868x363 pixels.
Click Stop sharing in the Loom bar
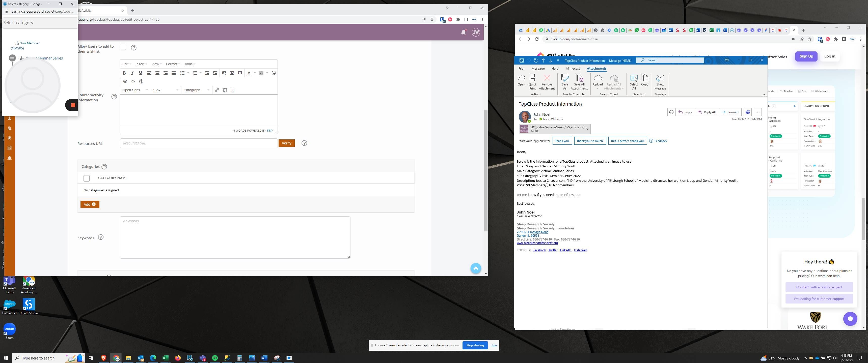(x=475, y=345)
